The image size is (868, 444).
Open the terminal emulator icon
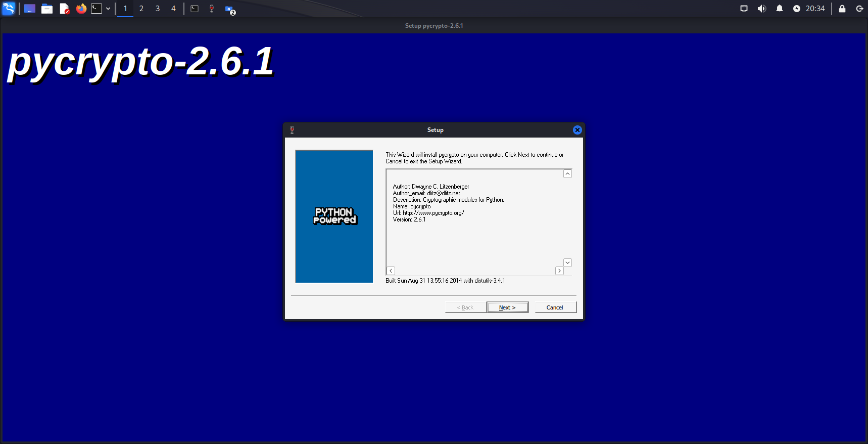pos(97,9)
